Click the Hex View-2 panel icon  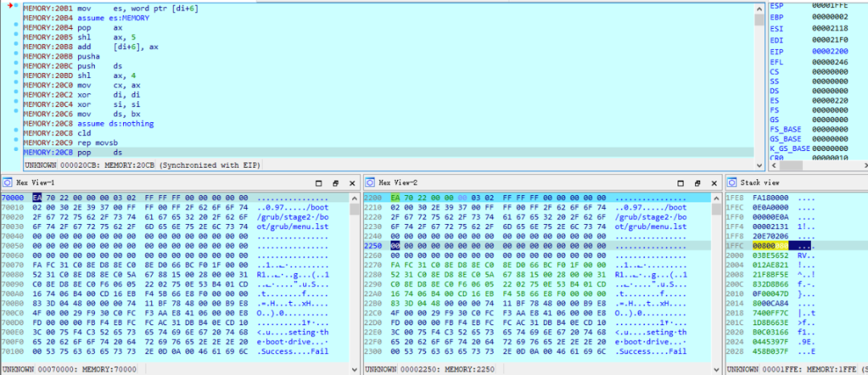pos(370,182)
